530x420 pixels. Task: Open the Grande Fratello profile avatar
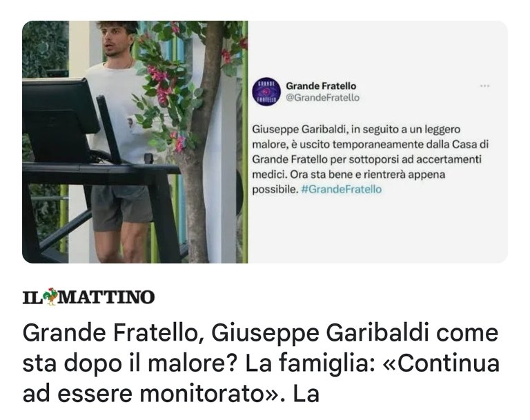click(266, 92)
